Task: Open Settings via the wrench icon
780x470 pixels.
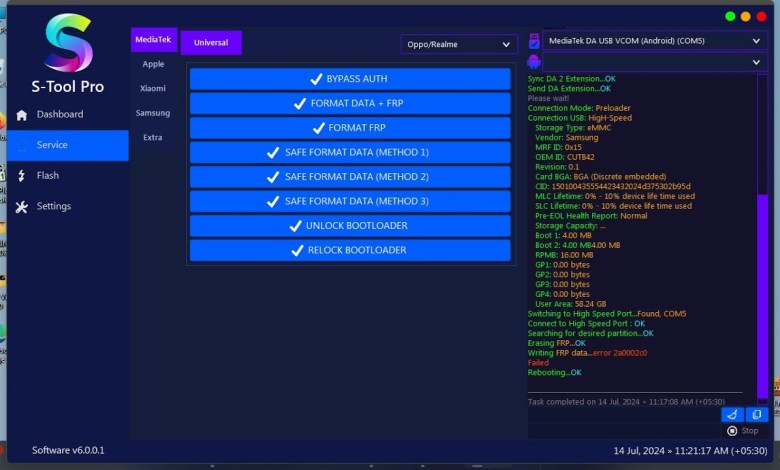Action: 22,207
